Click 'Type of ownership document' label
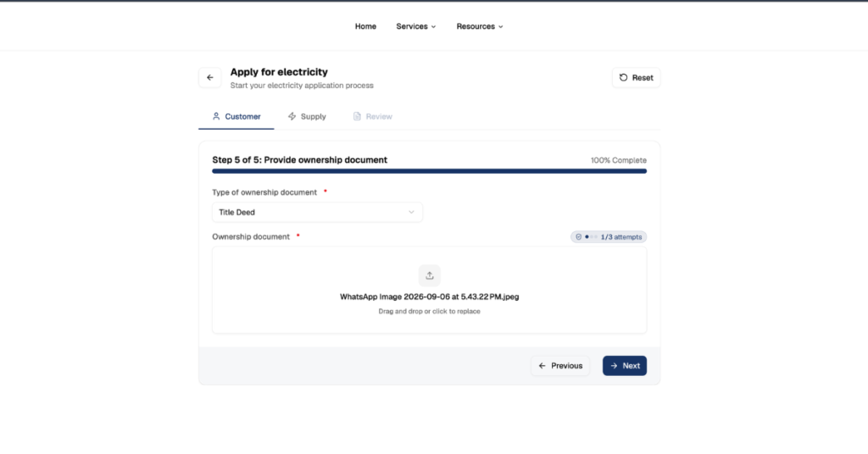Screen dimensions: 868x454 [264, 192]
